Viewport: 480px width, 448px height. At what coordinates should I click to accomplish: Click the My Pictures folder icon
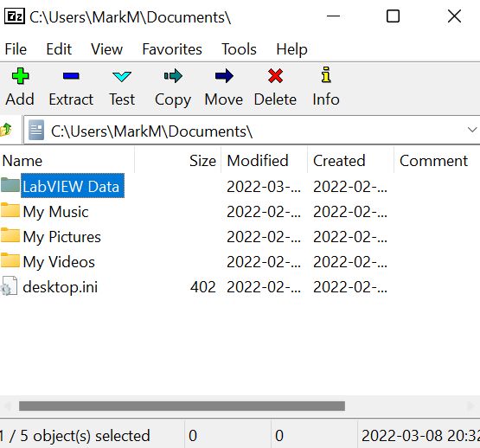pos(10,235)
